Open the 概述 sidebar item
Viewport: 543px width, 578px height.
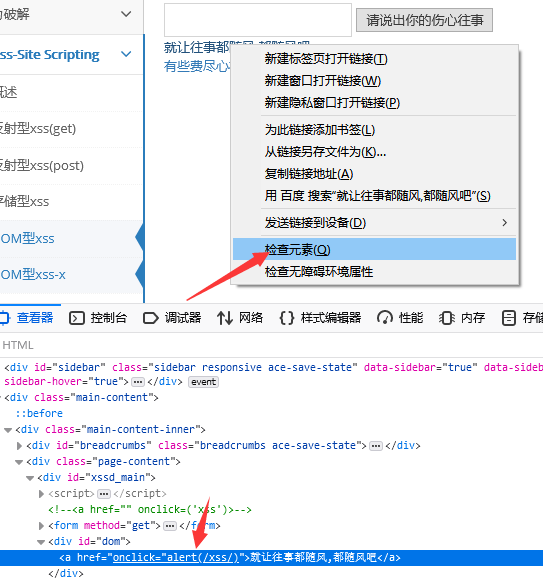pos(71,92)
